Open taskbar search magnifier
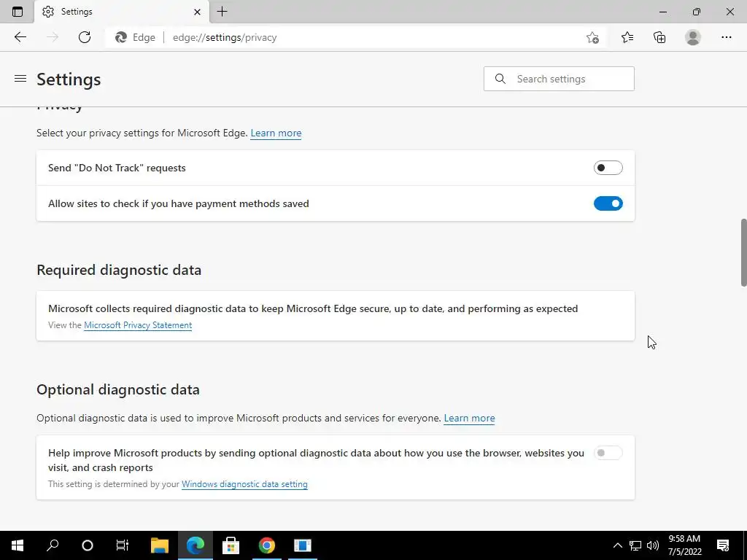This screenshot has height=560, width=747. click(53, 545)
